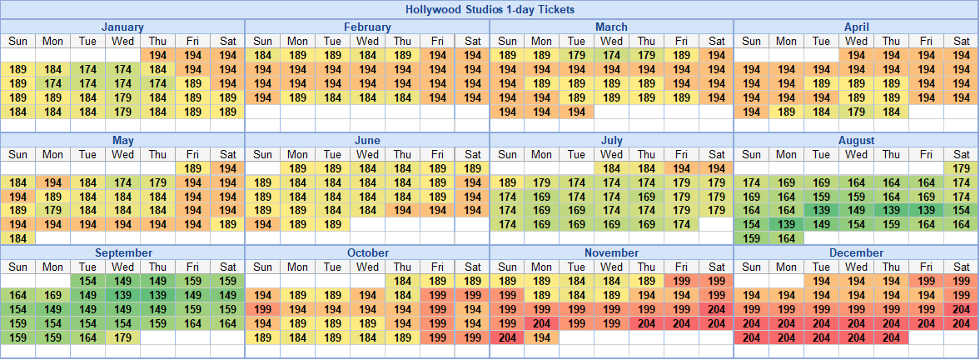Select the 184 Thursday price in October's first week
980x360 pixels.
click(x=402, y=281)
